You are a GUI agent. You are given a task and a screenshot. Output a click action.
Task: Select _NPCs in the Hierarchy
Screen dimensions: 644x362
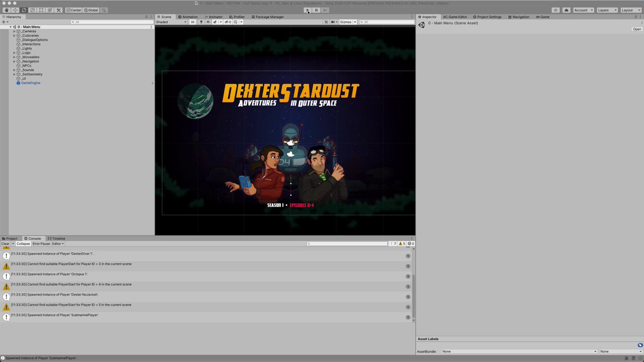coord(26,66)
